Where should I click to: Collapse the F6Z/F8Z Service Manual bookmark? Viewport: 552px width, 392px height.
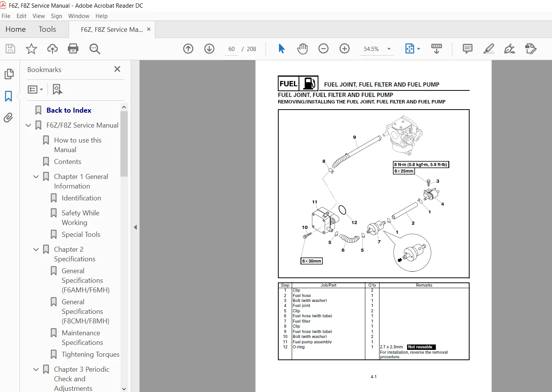(28, 125)
